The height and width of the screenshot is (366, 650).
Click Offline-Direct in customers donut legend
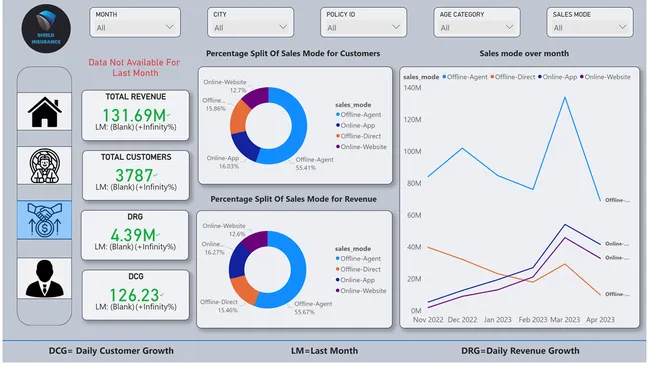click(358, 136)
